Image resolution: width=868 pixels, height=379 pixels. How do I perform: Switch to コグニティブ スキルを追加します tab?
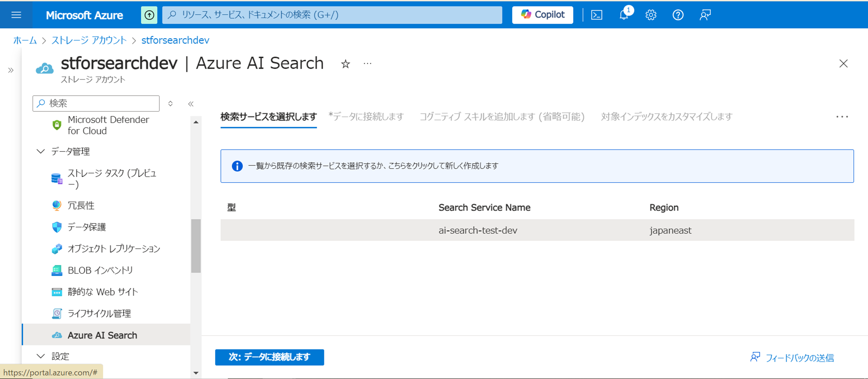point(502,116)
